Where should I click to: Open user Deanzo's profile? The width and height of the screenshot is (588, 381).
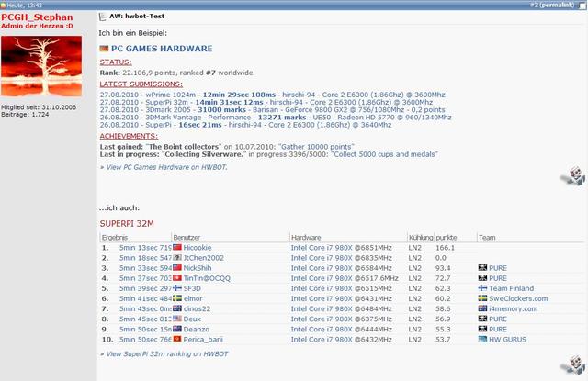[x=196, y=329]
